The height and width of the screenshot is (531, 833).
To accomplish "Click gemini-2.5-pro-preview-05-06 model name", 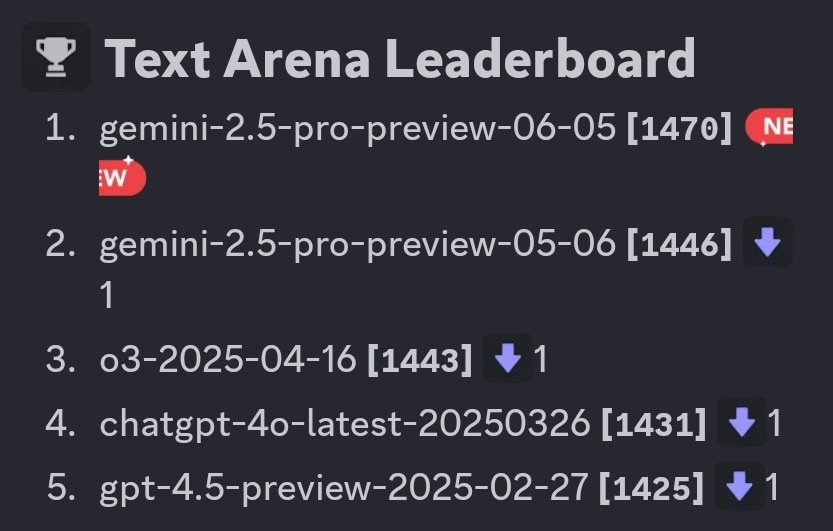I will [358, 245].
